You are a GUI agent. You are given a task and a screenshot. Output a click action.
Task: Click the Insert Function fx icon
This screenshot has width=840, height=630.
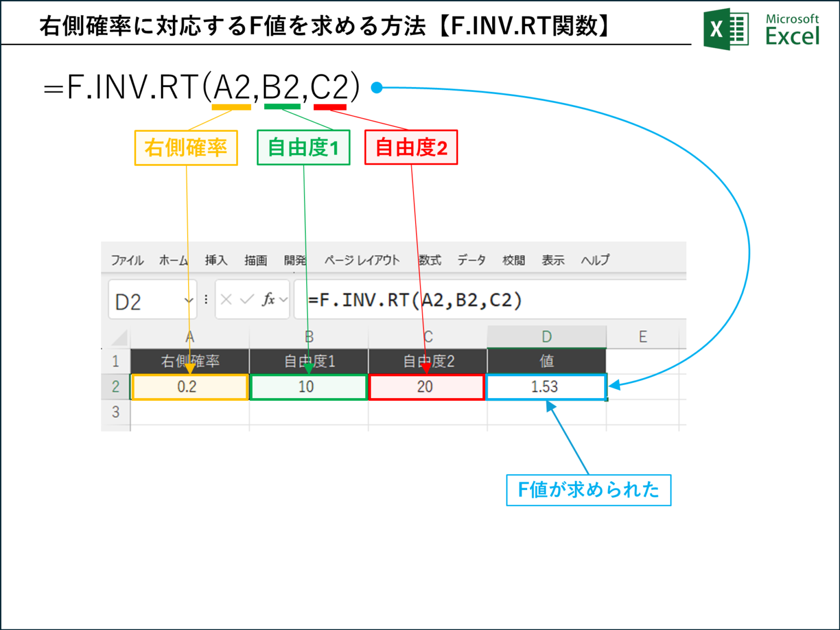click(269, 300)
